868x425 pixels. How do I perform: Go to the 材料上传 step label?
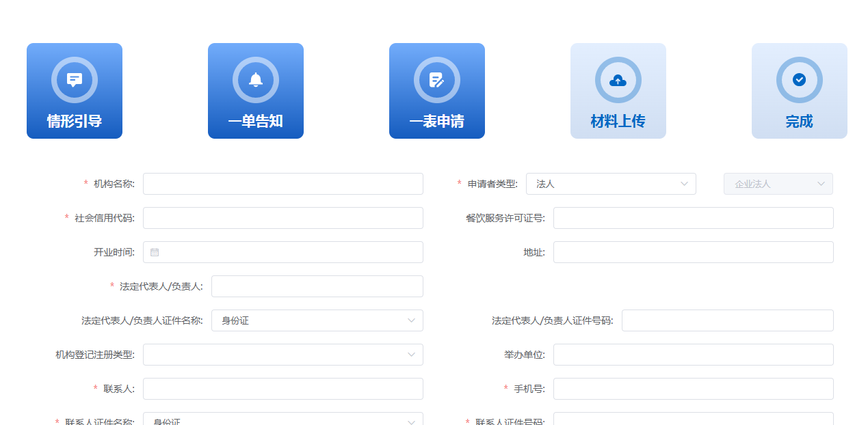[x=618, y=122]
